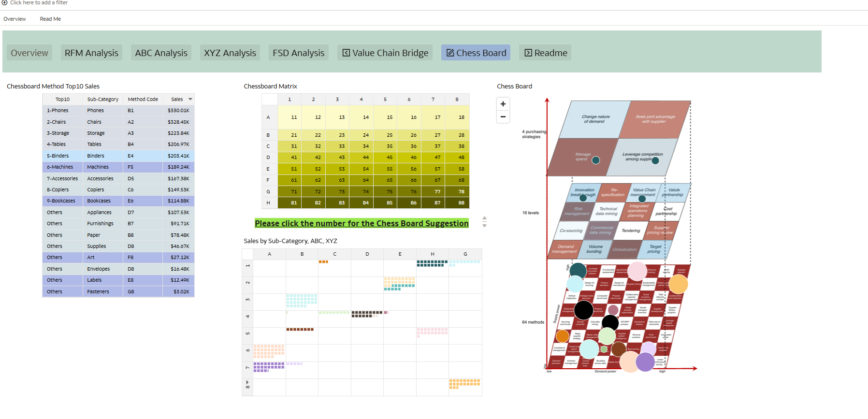Click the large purple bubble on the chessboard
868x419 pixels.
(x=645, y=362)
